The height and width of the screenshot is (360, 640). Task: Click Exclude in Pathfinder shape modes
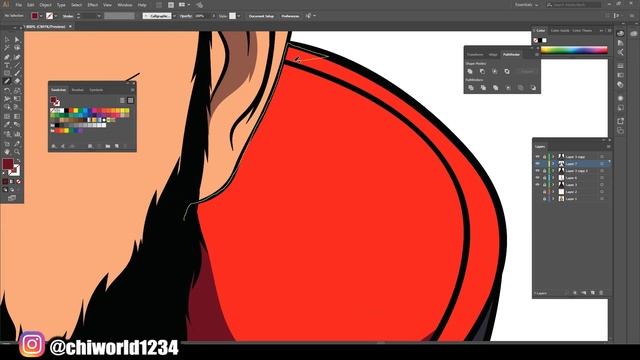tap(507, 71)
